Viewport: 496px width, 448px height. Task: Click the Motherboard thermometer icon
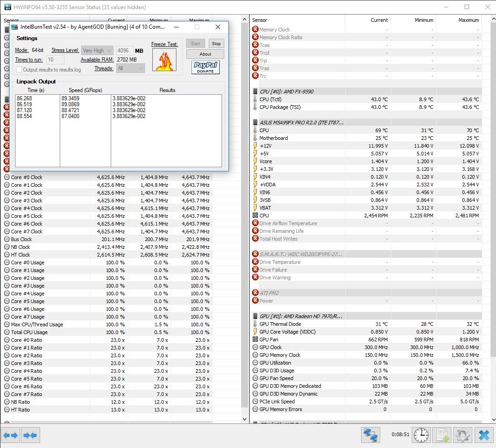[x=255, y=138]
